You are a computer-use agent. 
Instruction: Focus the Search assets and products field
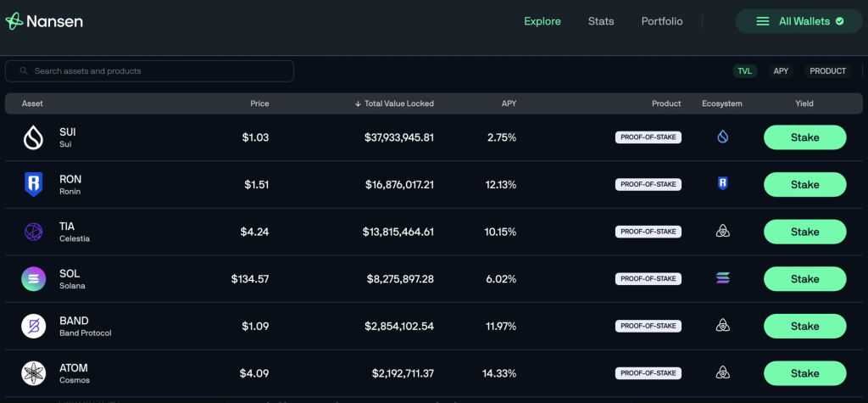[149, 71]
